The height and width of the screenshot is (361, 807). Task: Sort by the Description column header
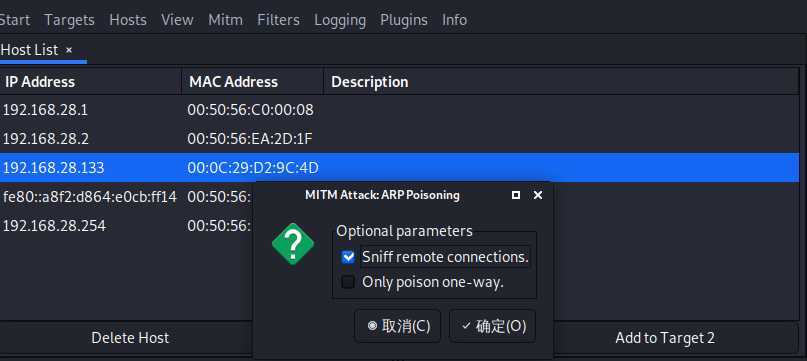(561, 82)
